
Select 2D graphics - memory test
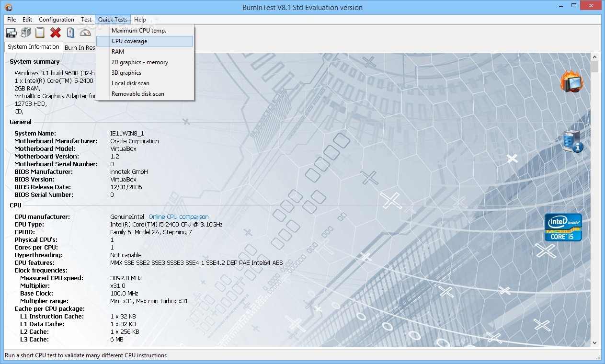[145, 62]
